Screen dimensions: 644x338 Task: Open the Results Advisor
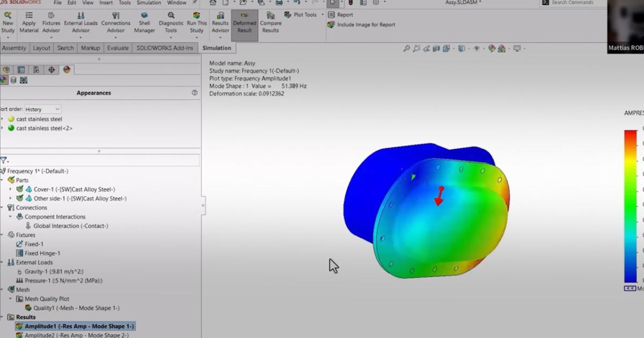220,23
